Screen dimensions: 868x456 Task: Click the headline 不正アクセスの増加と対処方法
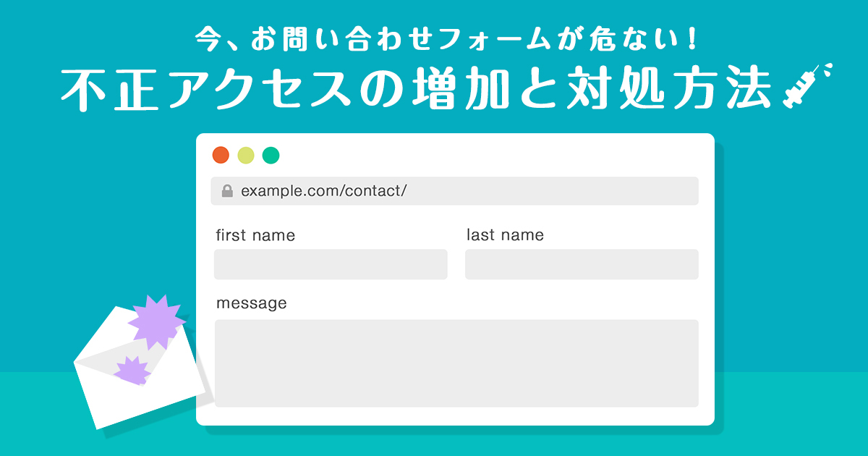coord(416,90)
